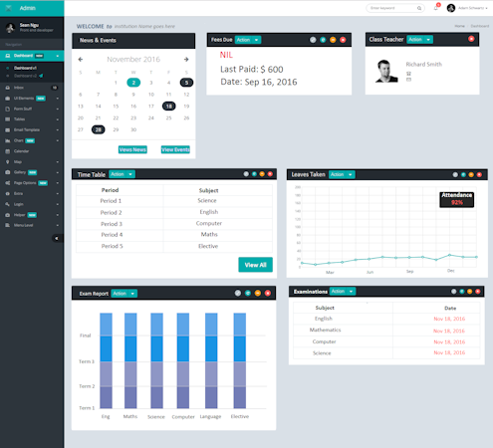
Task: Open the Exam Report Action dropdown caret
Action: click(132, 294)
